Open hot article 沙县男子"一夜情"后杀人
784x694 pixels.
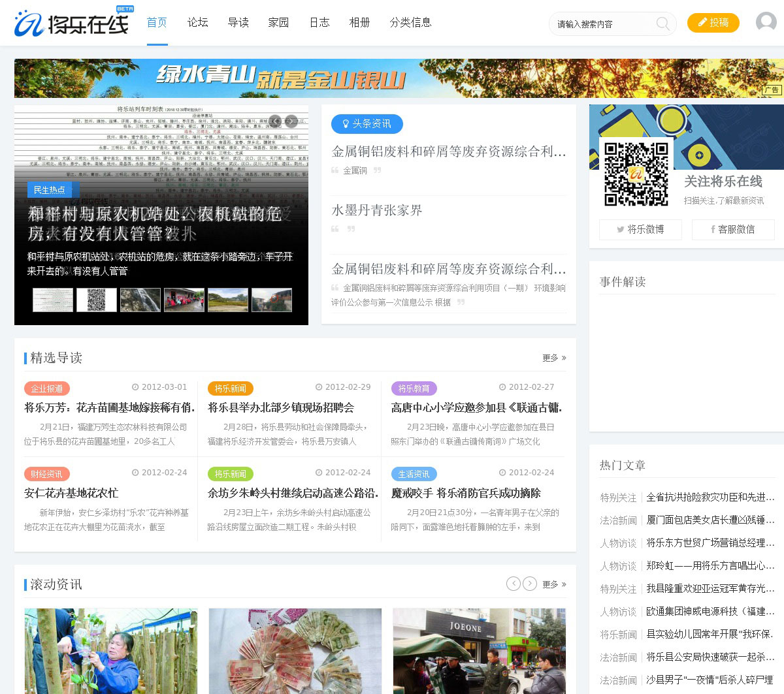(x=711, y=680)
